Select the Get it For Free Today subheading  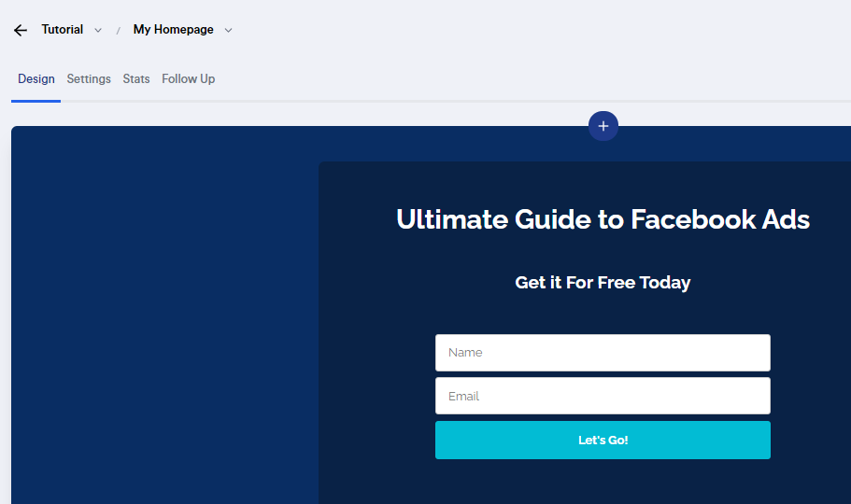(603, 283)
